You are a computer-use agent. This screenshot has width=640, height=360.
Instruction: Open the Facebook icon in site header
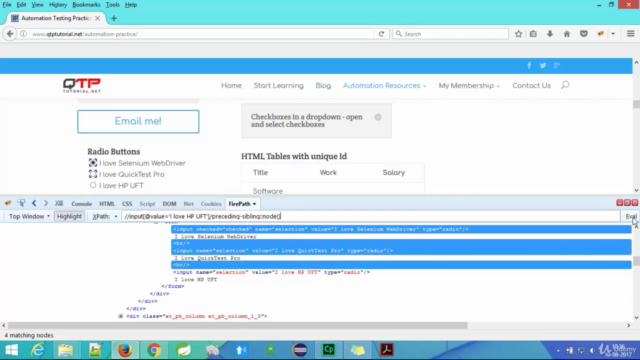click(529, 65)
